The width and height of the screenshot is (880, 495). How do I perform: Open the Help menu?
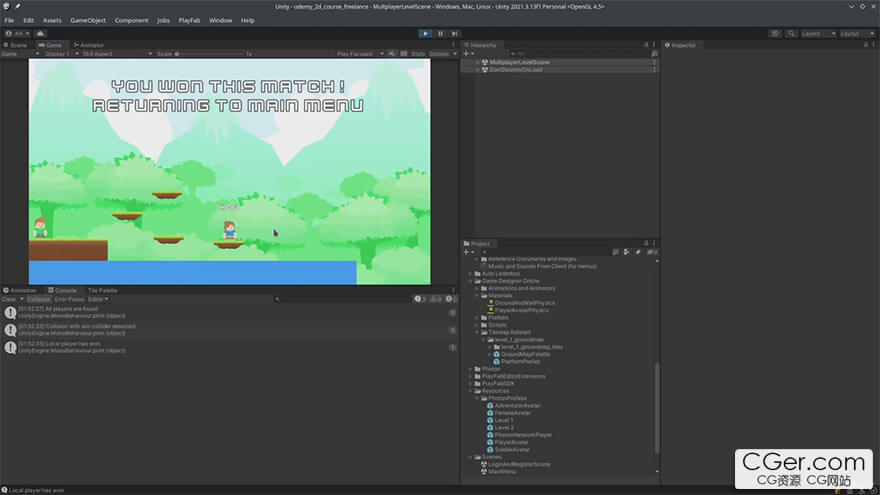[x=248, y=20]
